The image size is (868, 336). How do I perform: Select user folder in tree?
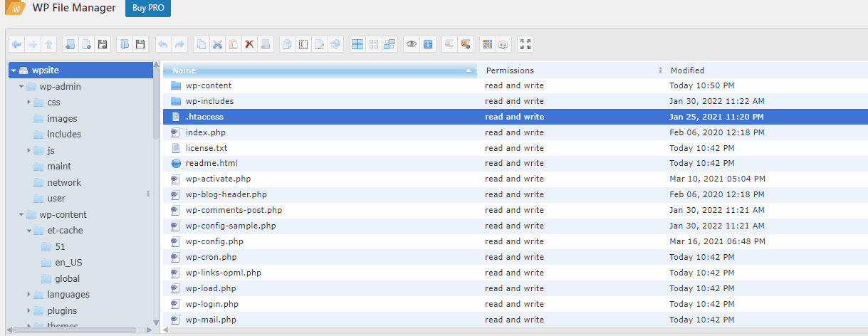coord(50,199)
